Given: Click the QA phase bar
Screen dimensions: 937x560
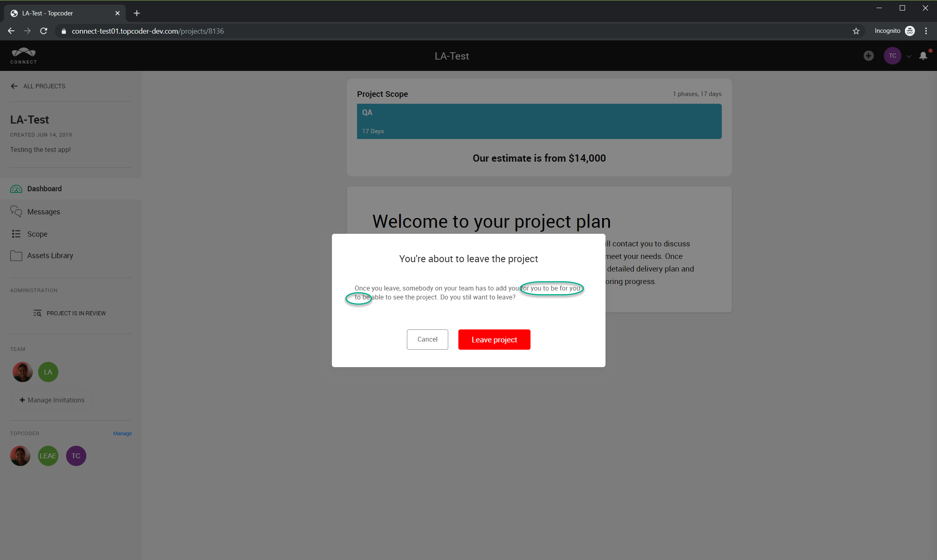Looking at the screenshot, I should [x=539, y=121].
